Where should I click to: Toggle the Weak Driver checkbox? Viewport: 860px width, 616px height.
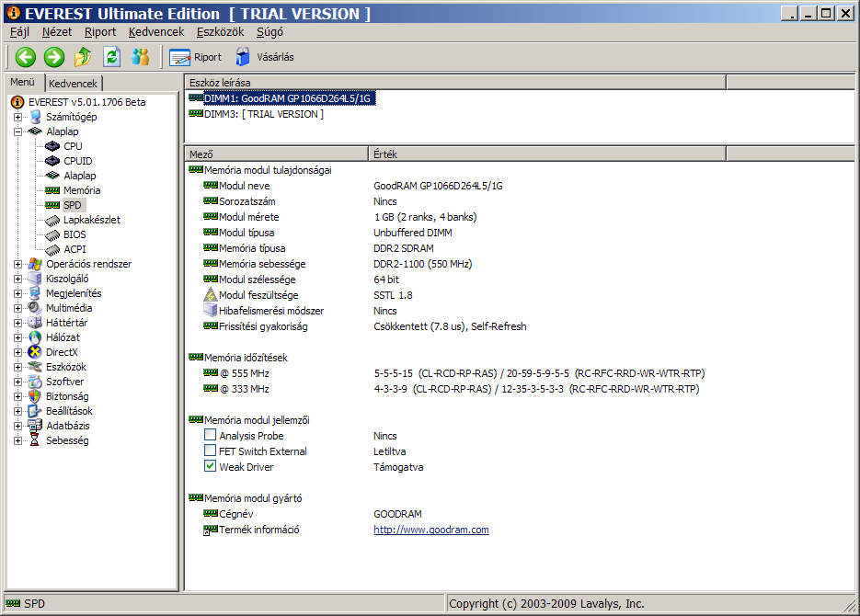(210, 466)
